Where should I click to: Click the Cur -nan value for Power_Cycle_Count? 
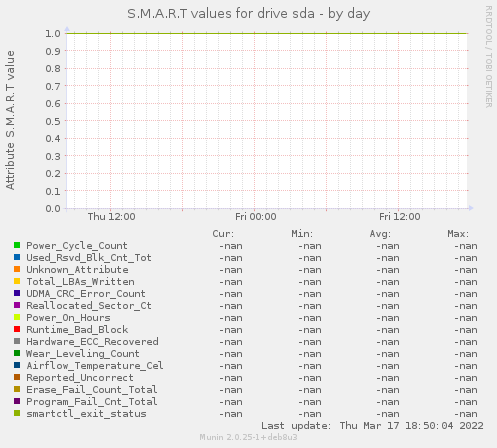click(x=231, y=246)
